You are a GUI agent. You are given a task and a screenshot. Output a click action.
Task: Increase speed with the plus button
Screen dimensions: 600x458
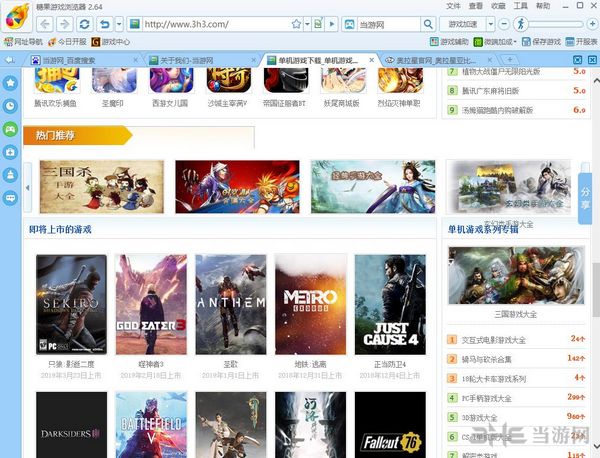(592, 24)
